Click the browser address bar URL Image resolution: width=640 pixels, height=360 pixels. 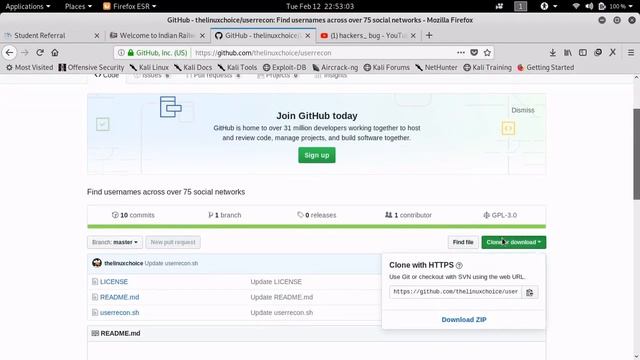click(x=263, y=53)
